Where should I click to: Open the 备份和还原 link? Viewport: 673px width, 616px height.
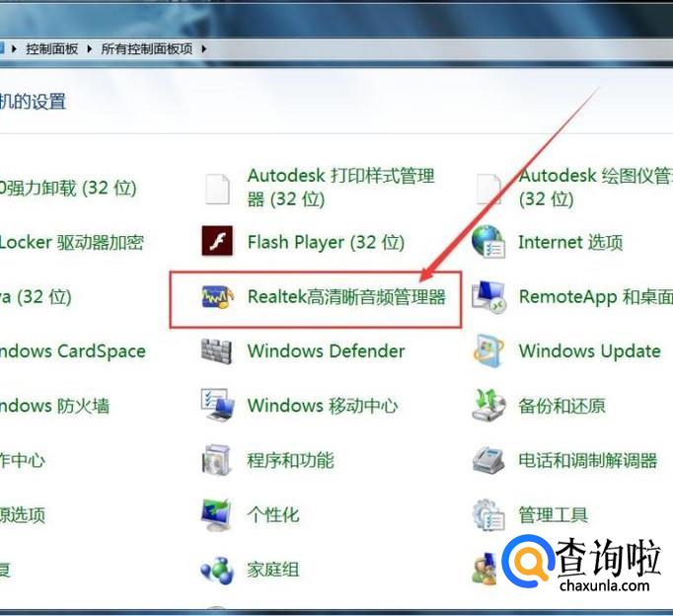[561, 406]
